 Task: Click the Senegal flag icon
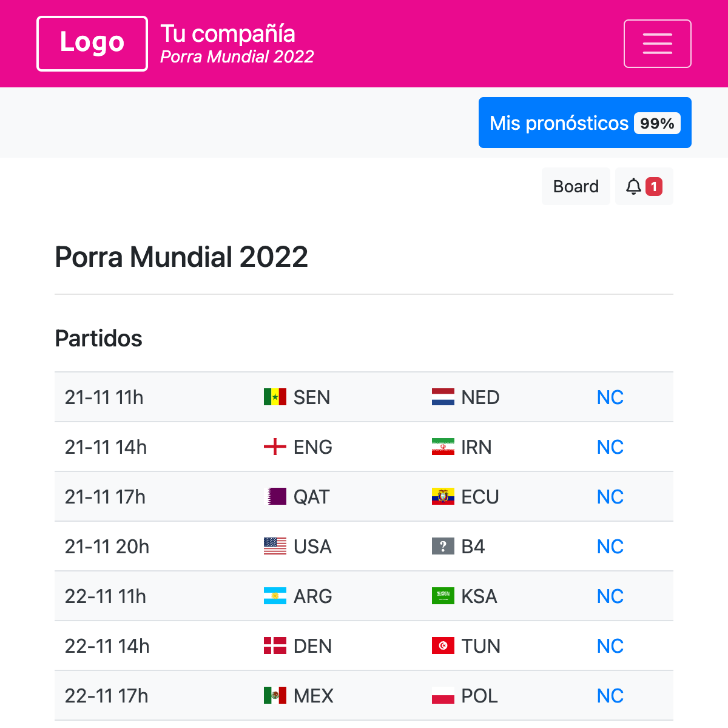tap(275, 397)
